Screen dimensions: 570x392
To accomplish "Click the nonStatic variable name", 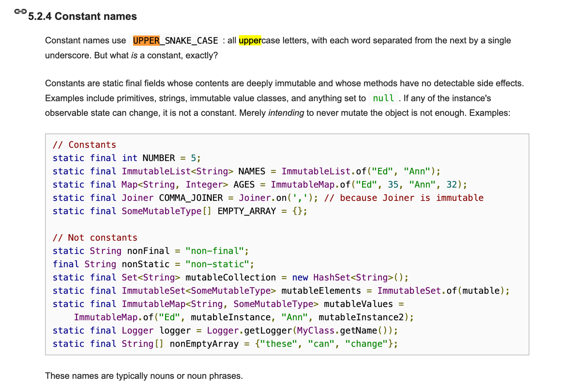I will coord(146,264).
